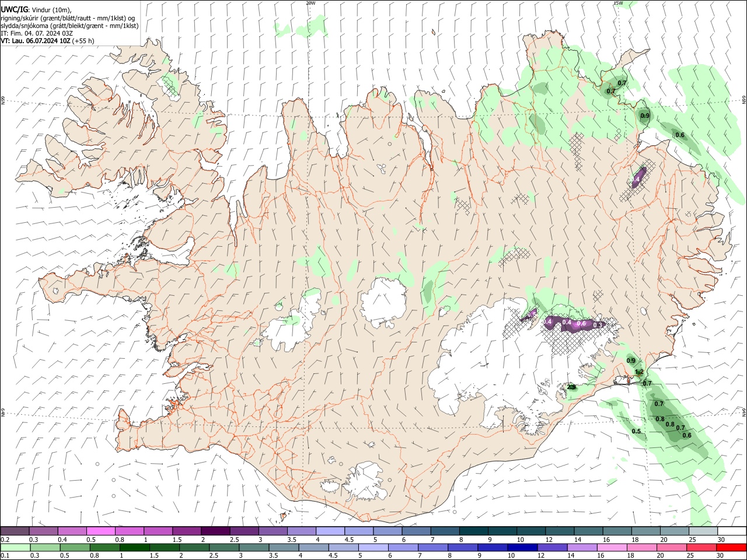Select the rain legend swatch labeled 3.5
This screenshot has width=747, height=560.
click(x=284, y=548)
